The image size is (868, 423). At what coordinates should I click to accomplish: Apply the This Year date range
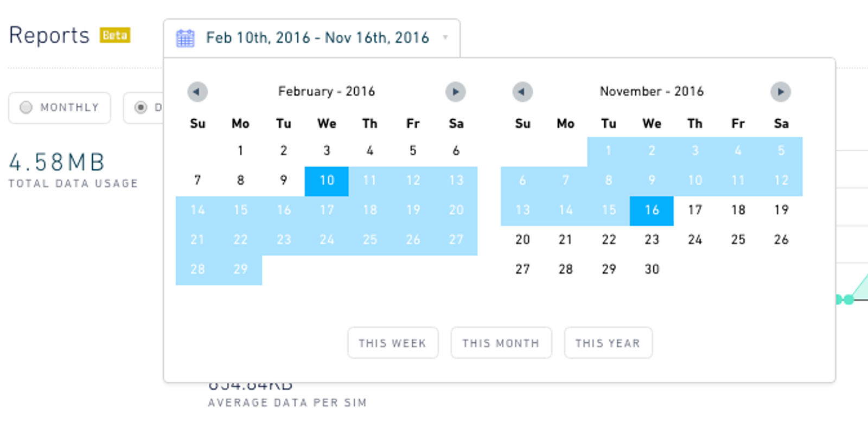tap(608, 343)
